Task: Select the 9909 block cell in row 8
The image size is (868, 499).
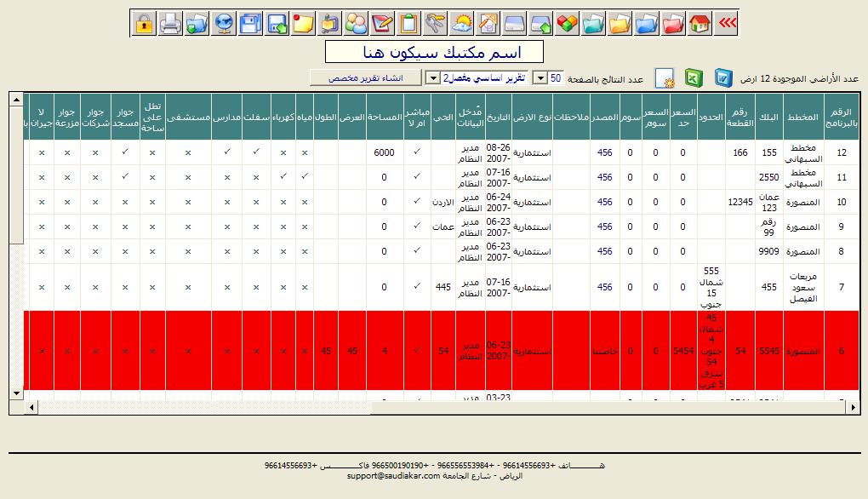Action: click(769, 251)
